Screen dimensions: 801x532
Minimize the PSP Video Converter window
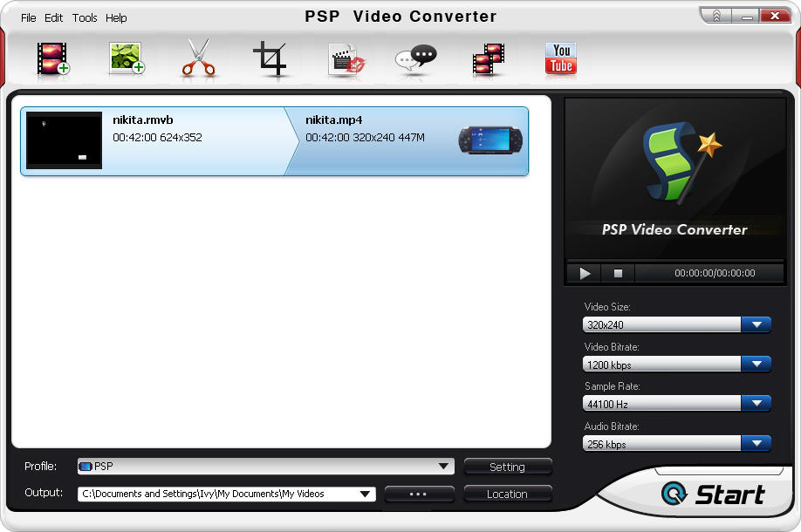(746, 17)
